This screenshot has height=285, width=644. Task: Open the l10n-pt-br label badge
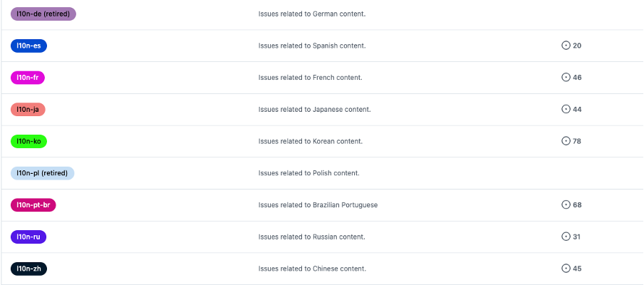point(33,205)
